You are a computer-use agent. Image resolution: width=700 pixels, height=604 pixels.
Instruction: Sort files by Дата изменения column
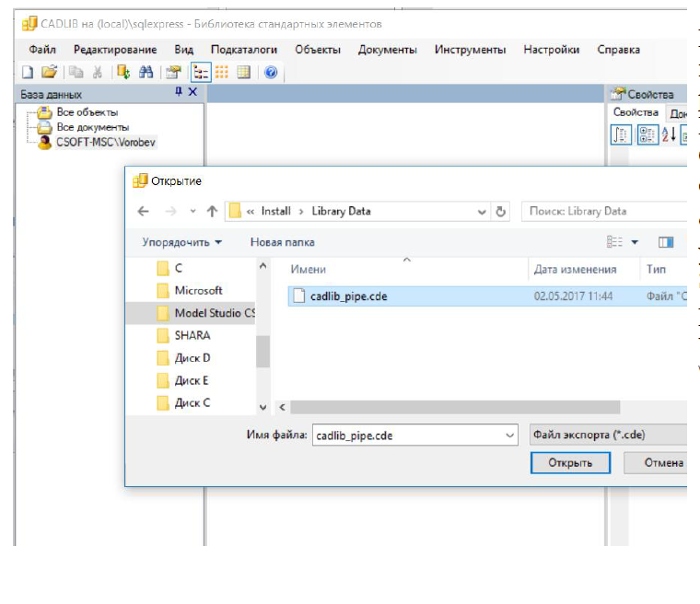575,269
